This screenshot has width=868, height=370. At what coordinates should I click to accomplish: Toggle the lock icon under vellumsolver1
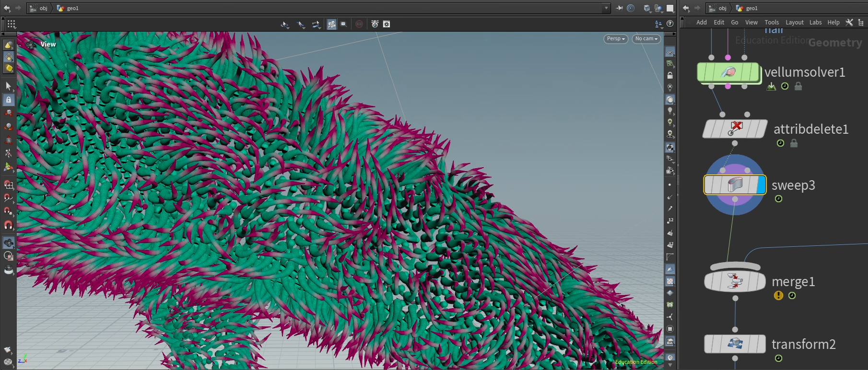click(x=798, y=86)
